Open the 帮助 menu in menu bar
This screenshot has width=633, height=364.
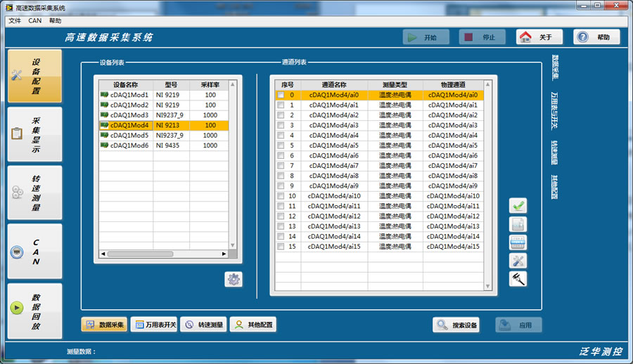click(x=55, y=21)
